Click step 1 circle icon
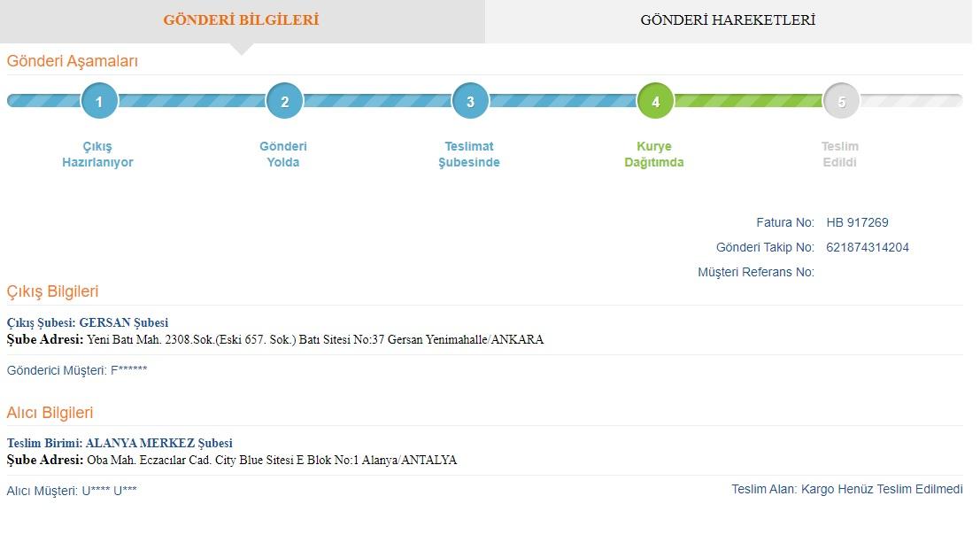 coord(99,101)
